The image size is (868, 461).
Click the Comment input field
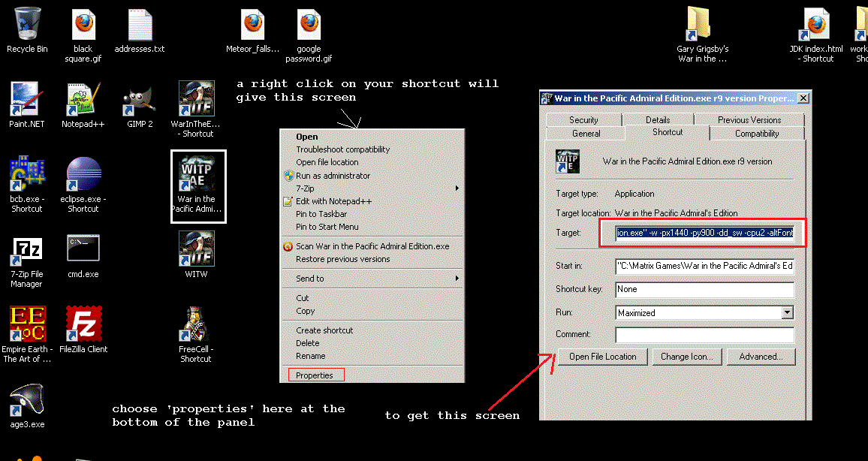(x=705, y=335)
